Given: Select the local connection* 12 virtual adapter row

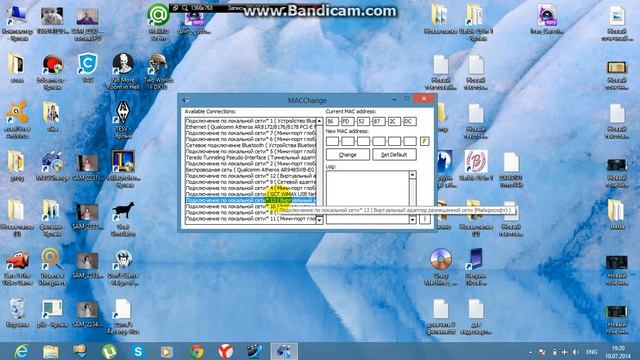Looking at the screenshot, I should (251, 176).
